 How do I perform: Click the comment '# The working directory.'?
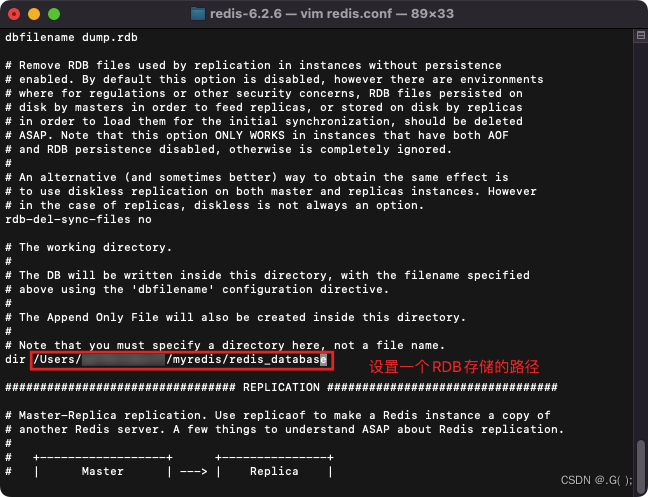pos(88,247)
